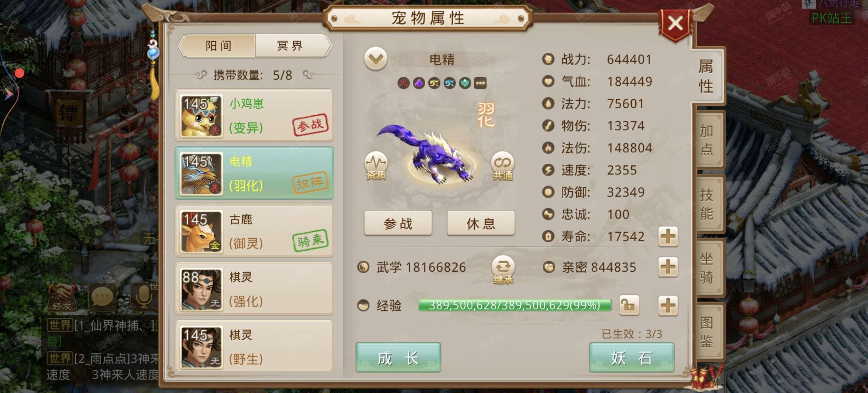The width and height of the screenshot is (868, 393).
Task: Click the fire element skill icon
Action: pyautogui.click(x=403, y=83)
